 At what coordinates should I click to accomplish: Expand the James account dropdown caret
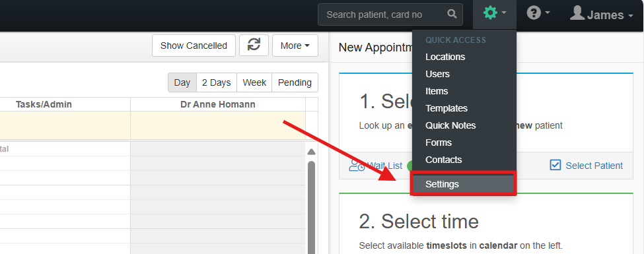click(630, 16)
